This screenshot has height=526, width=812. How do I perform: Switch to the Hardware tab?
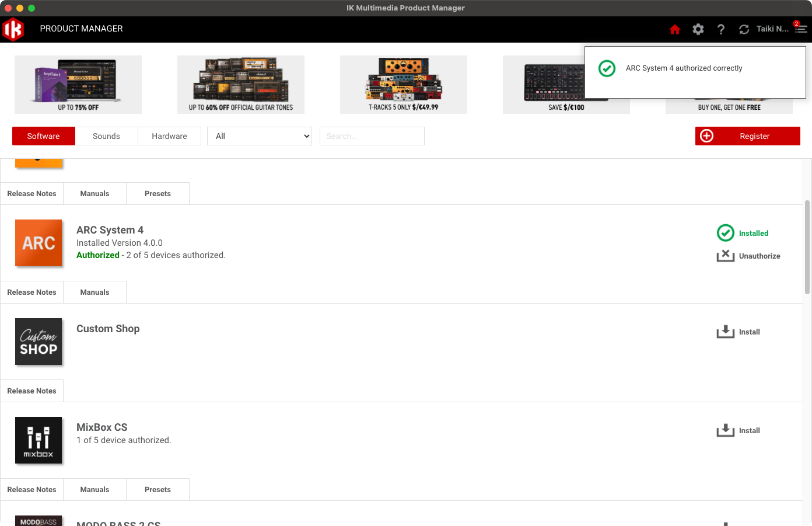169,136
